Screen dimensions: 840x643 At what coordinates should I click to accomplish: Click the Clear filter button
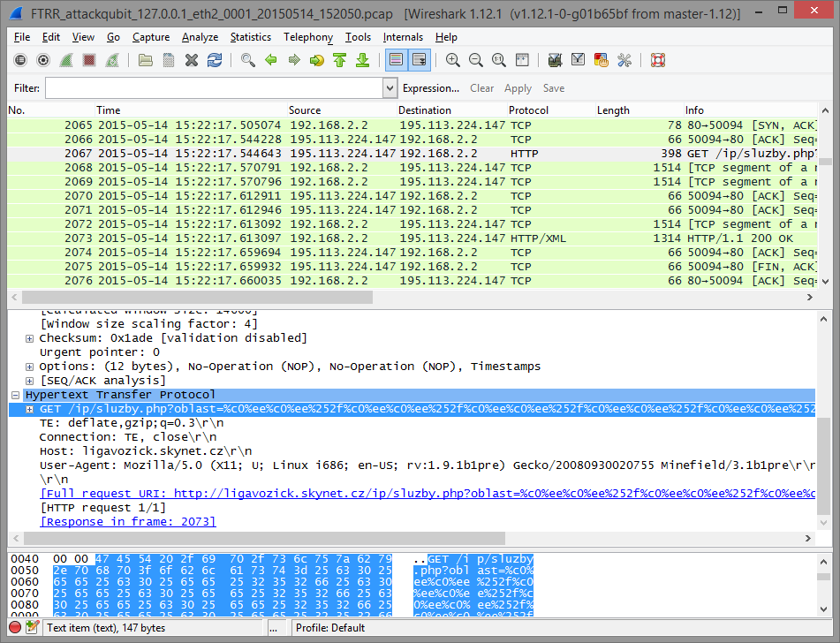click(481, 88)
